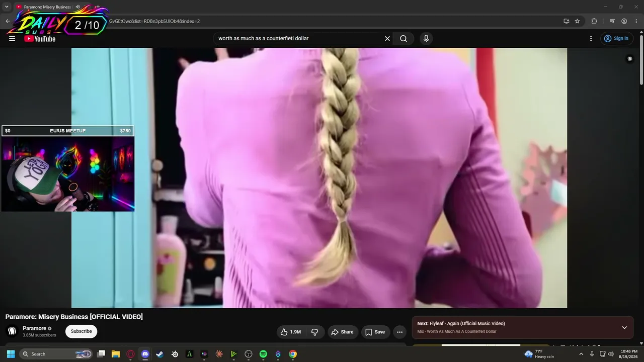The width and height of the screenshot is (644, 362).
Task: Save video to a playlist
Action: pyautogui.click(x=375, y=332)
